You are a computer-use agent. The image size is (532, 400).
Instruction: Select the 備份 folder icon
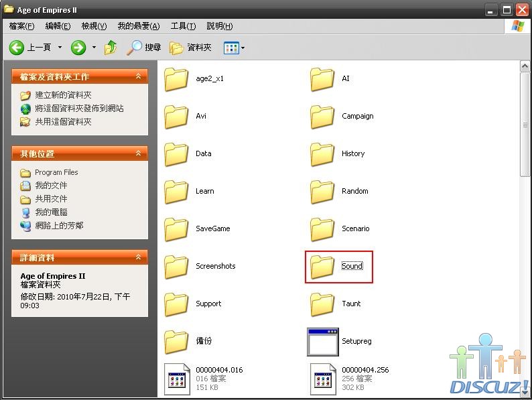click(x=176, y=342)
